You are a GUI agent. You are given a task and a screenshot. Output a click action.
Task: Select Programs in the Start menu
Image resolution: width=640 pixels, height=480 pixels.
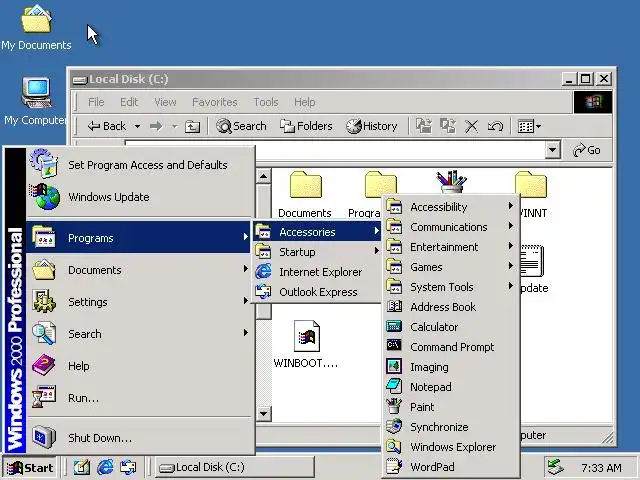(x=139, y=238)
